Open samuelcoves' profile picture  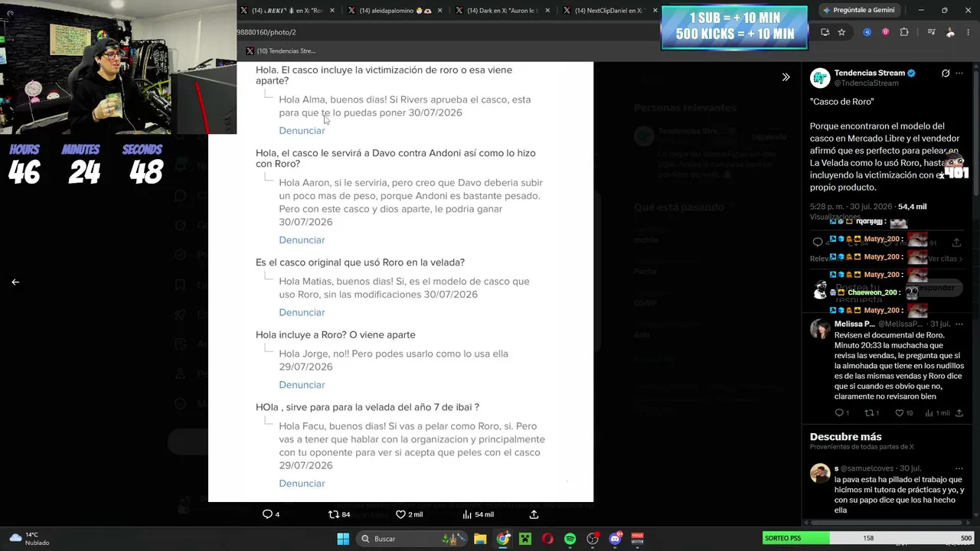pos(820,473)
